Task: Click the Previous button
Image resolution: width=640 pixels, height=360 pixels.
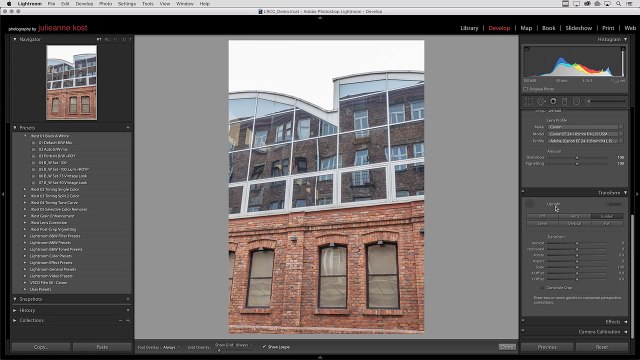Action: (547, 347)
